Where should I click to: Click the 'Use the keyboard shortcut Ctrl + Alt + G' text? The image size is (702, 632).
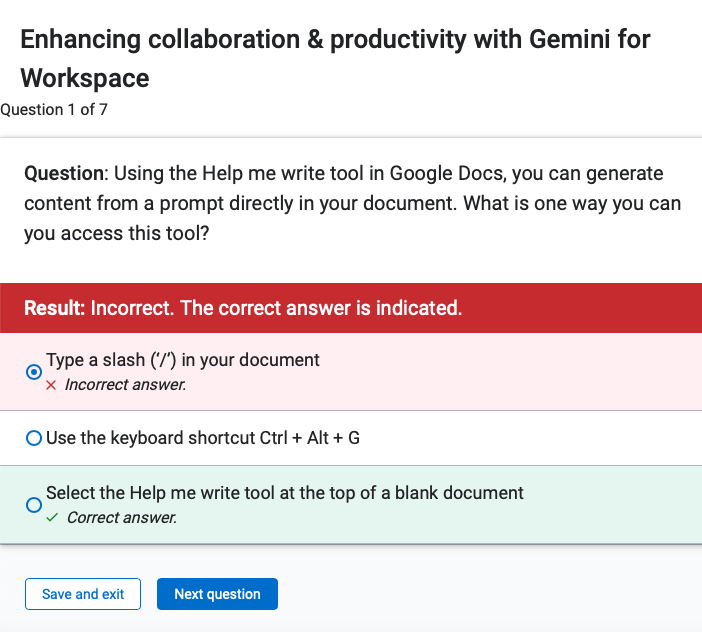[203, 438]
